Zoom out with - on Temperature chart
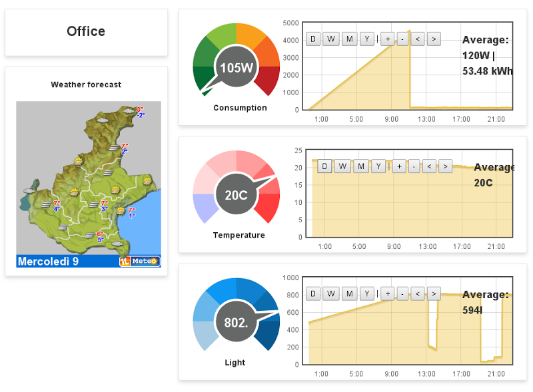 (x=414, y=166)
